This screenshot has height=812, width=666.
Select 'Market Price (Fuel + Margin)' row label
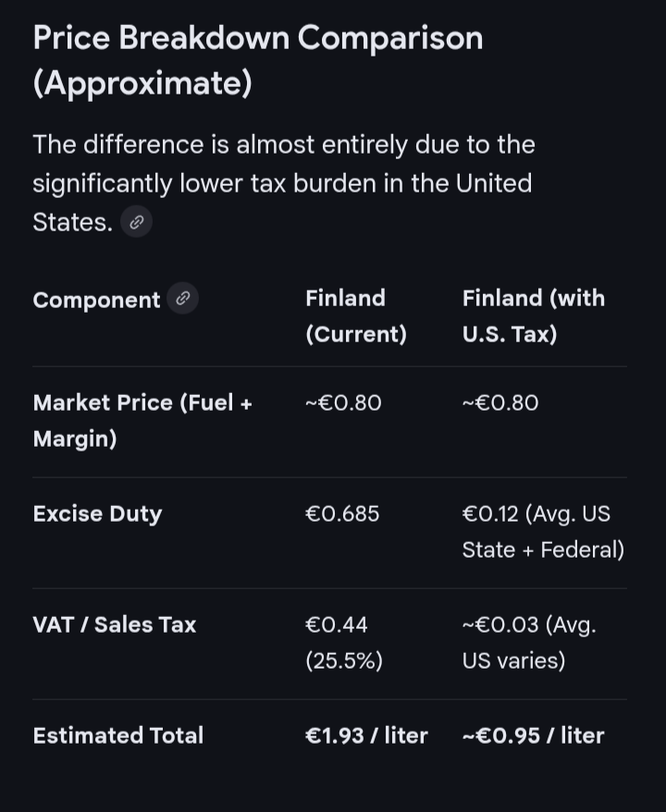(x=142, y=421)
